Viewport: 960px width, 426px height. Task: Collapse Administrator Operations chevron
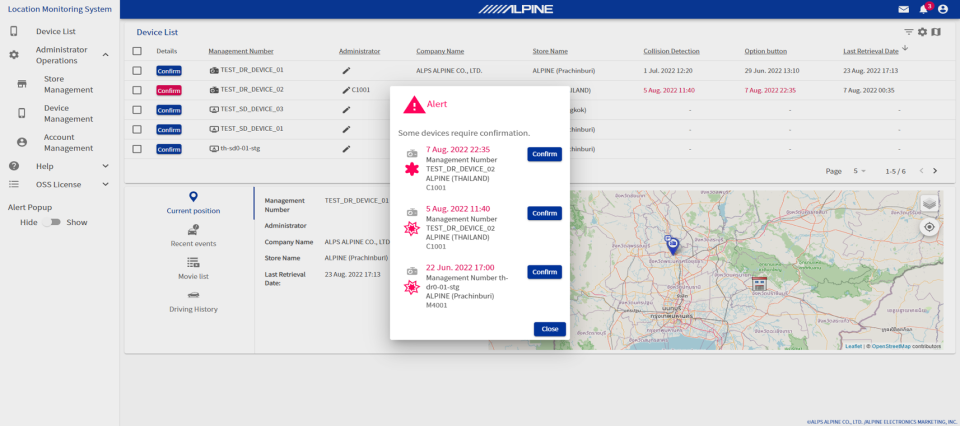pyautogui.click(x=105, y=55)
